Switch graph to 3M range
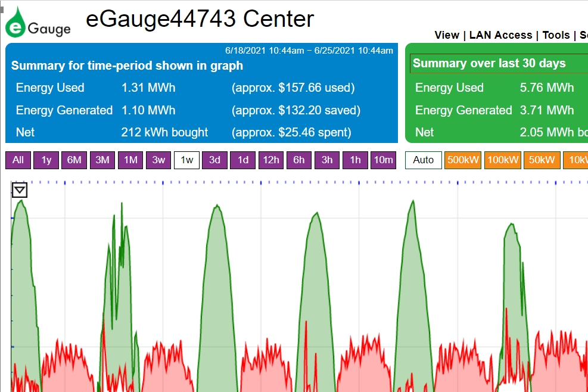588x392 pixels. pyautogui.click(x=102, y=160)
